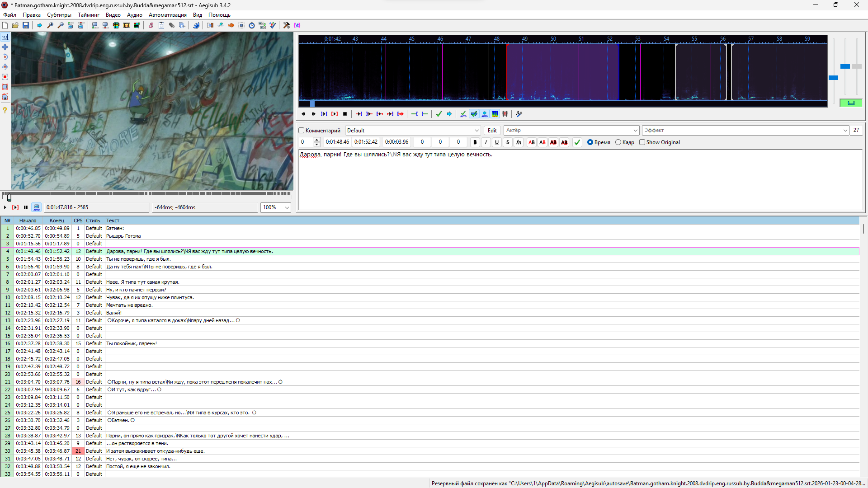Open the Актёр combo box dropdown
Screen dimensions: 868x488
(x=635, y=131)
